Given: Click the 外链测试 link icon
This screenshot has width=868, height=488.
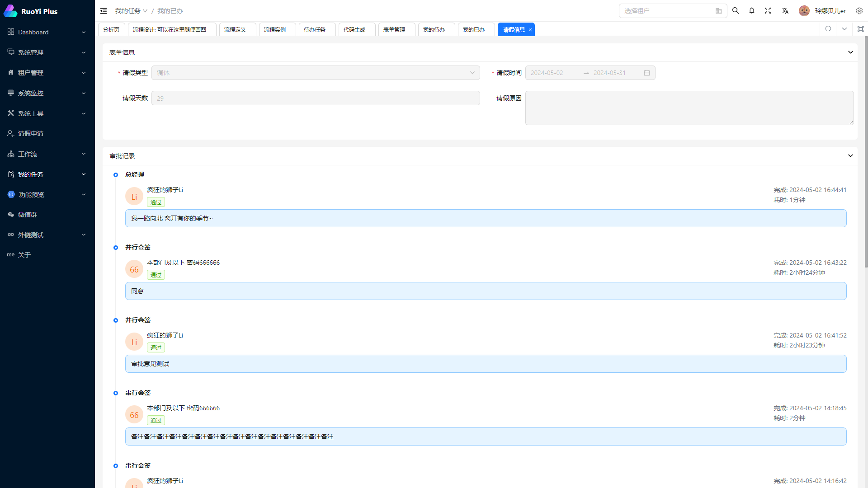Looking at the screenshot, I should 11,235.
